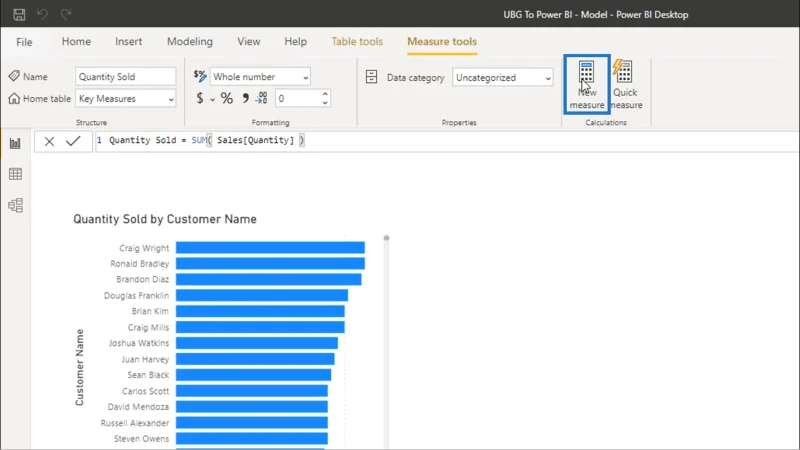Apply percentage format icon
The image size is (800, 450).
(x=227, y=98)
